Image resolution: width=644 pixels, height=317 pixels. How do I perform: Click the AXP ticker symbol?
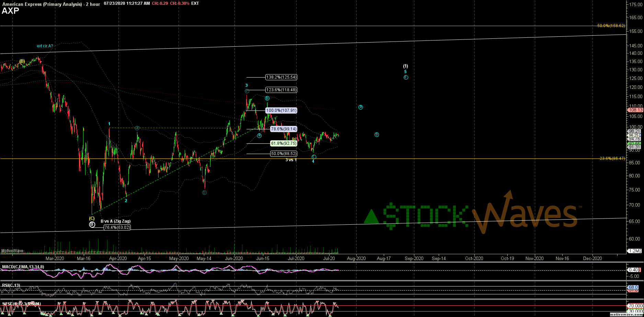(10, 11)
